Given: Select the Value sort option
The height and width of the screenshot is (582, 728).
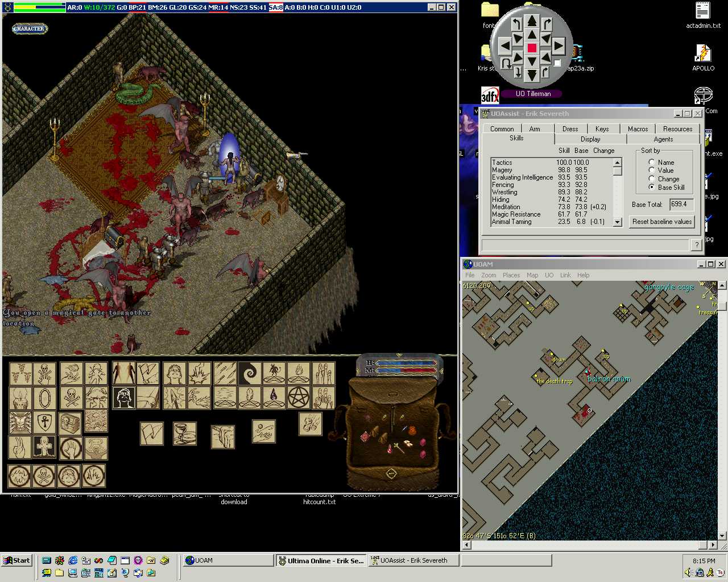Looking at the screenshot, I should 652,171.
